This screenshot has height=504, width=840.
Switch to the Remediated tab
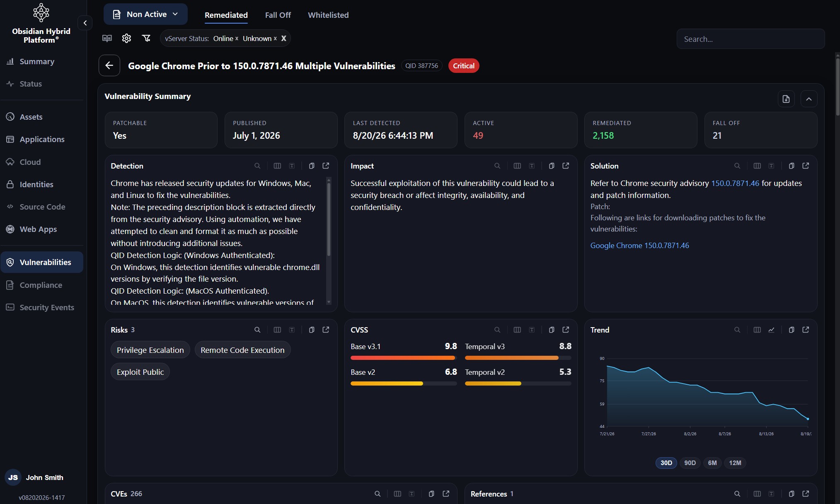(x=226, y=15)
